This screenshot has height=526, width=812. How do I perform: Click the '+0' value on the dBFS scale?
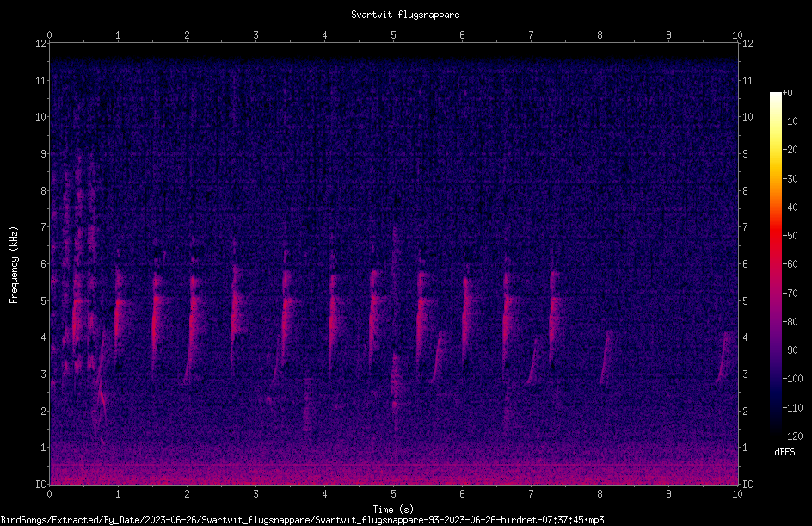[787, 93]
